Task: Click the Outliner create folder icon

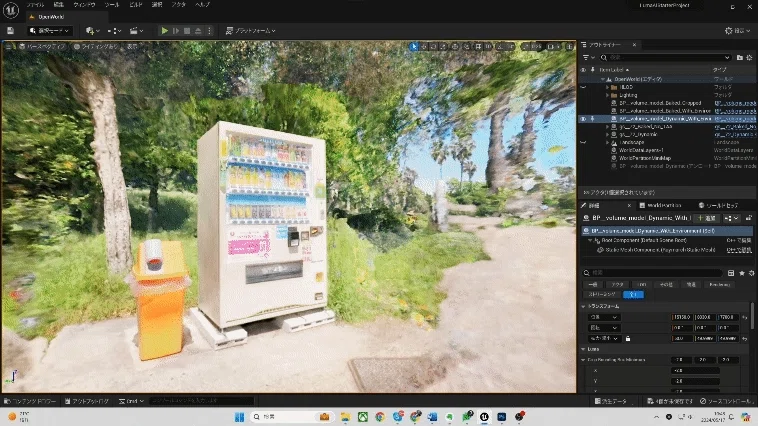Action: click(x=740, y=58)
